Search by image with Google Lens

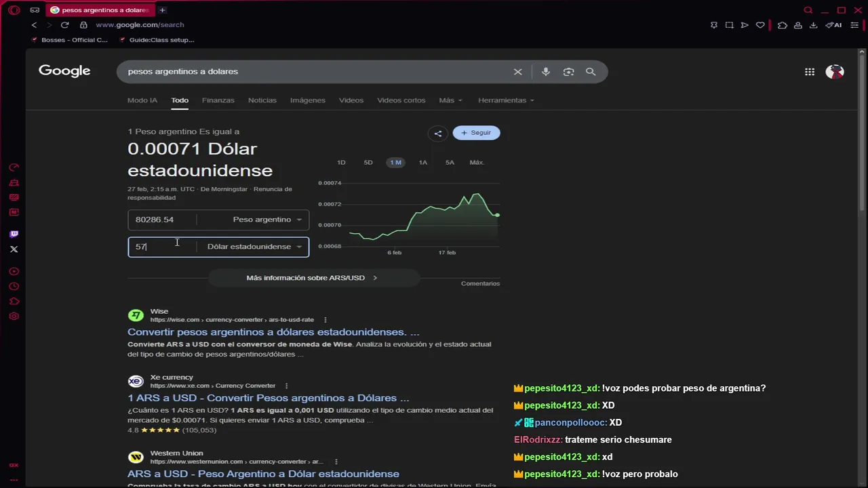[568, 72]
